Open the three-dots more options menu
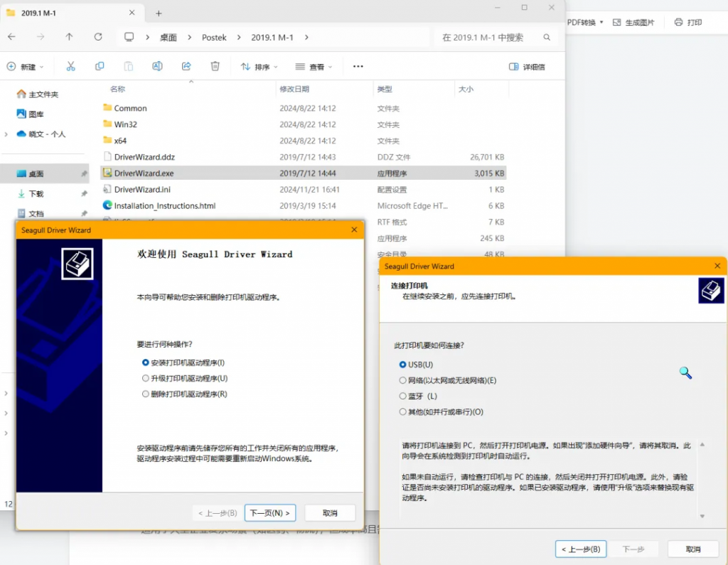Screen dimensions: 728x565 358,66
